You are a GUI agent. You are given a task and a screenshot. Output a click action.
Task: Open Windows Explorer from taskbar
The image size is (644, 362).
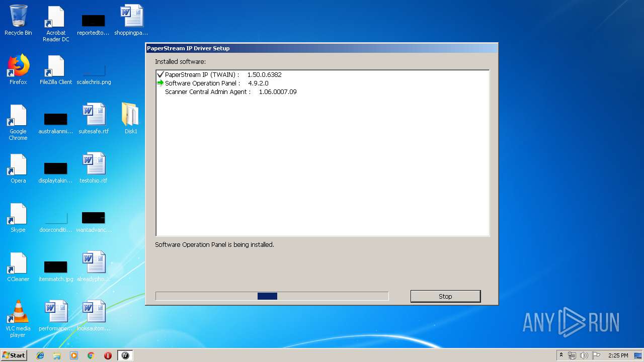point(57,355)
